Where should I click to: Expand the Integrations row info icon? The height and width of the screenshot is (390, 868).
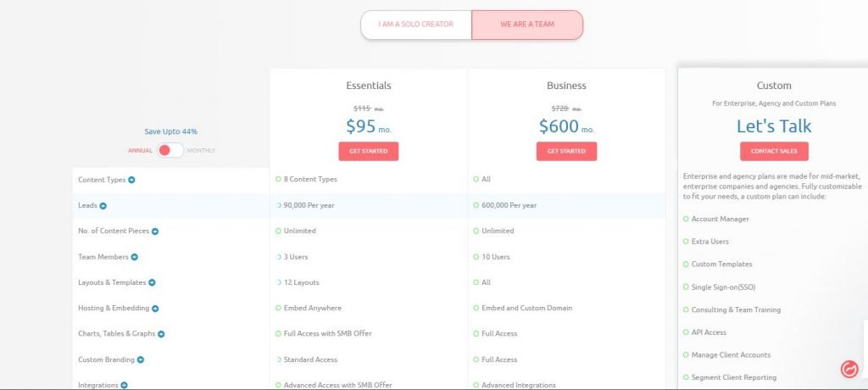coord(124,385)
